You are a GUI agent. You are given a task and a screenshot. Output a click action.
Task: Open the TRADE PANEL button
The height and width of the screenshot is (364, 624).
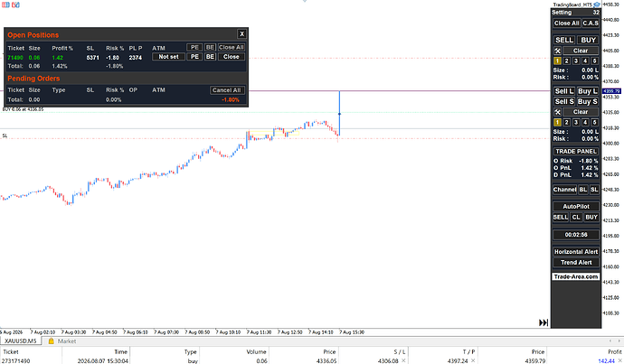click(x=576, y=152)
